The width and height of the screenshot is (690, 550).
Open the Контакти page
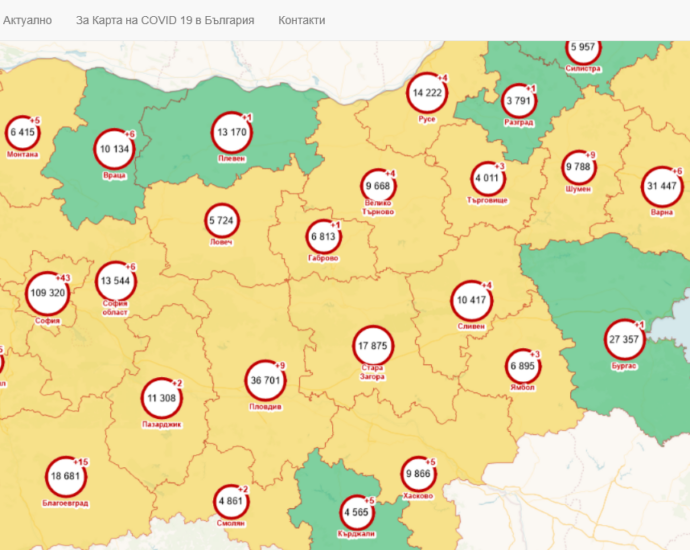302,20
